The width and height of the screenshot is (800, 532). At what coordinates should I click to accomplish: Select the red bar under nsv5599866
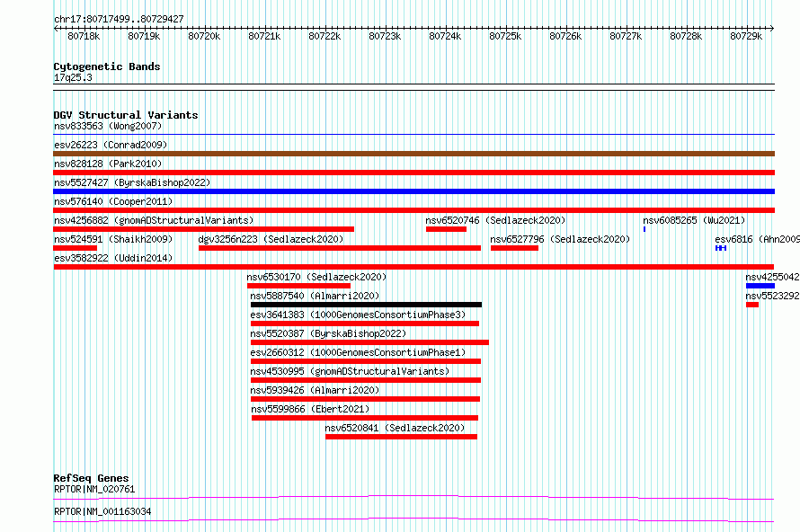(x=365, y=418)
